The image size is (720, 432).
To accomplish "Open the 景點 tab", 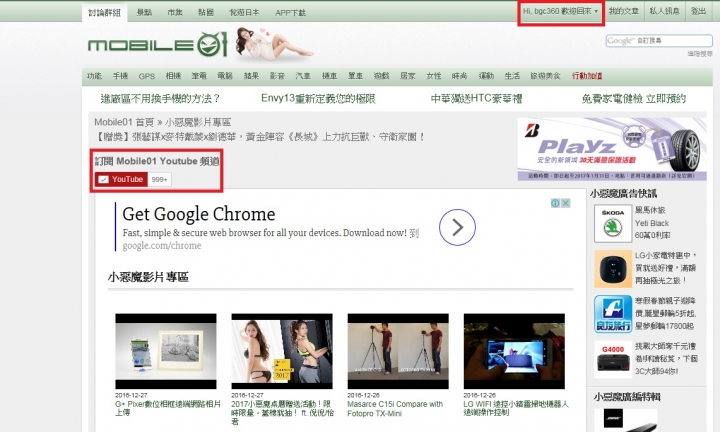I will click(144, 12).
